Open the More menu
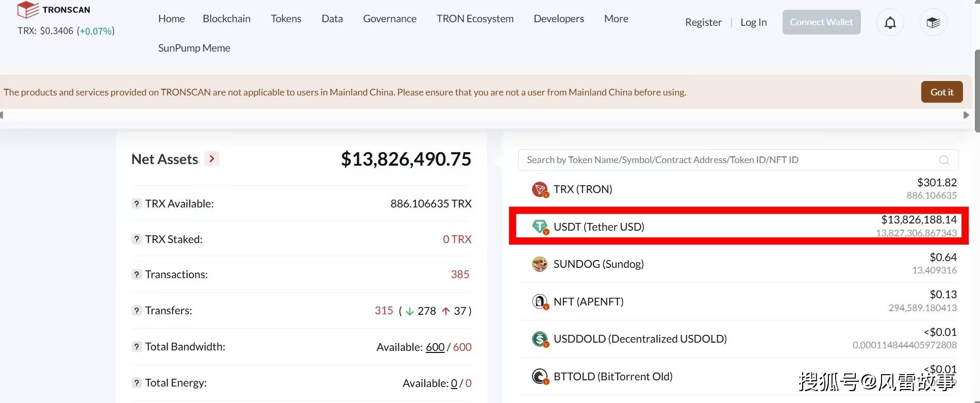Image resolution: width=980 pixels, height=403 pixels. click(616, 19)
